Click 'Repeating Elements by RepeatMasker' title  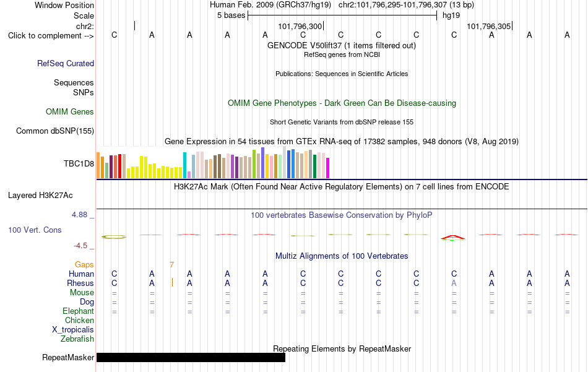(x=342, y=348)
